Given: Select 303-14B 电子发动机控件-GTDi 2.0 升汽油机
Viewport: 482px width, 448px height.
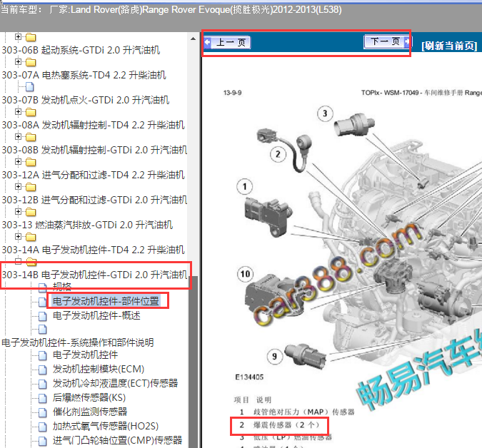Looking at the screenshot, I should (94, 275).
